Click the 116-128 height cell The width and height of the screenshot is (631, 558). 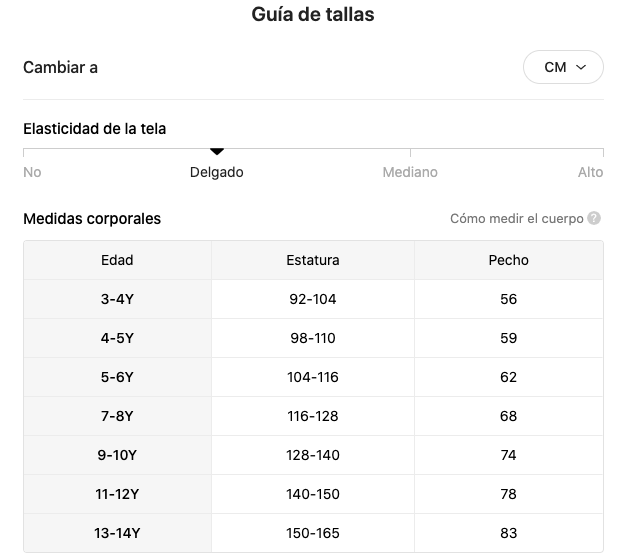click(x=313, y=416)
